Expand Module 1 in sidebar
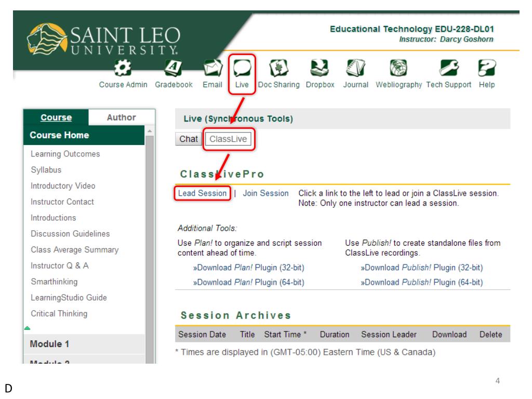 pyautogui.click(x=84, y=344)
